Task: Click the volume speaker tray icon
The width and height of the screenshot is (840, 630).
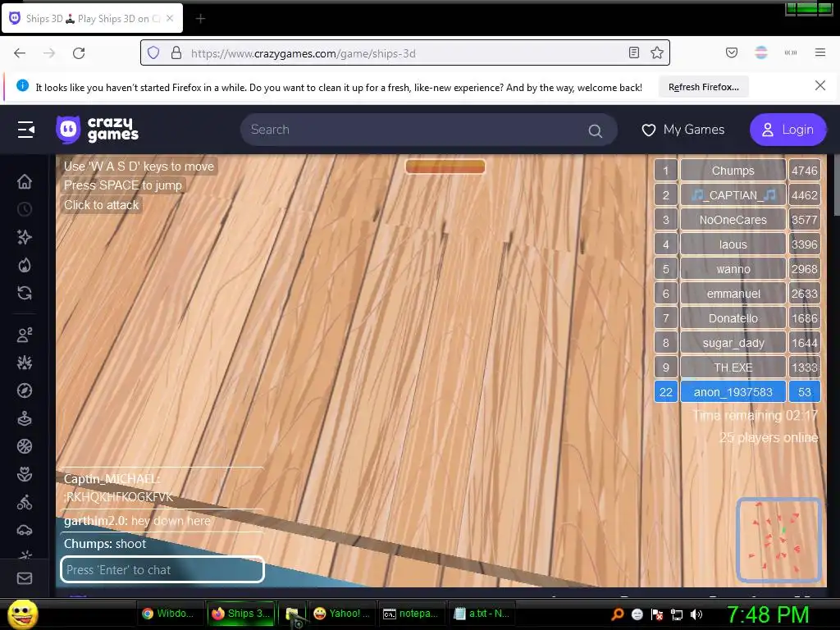Action: [x=696, y=614]
